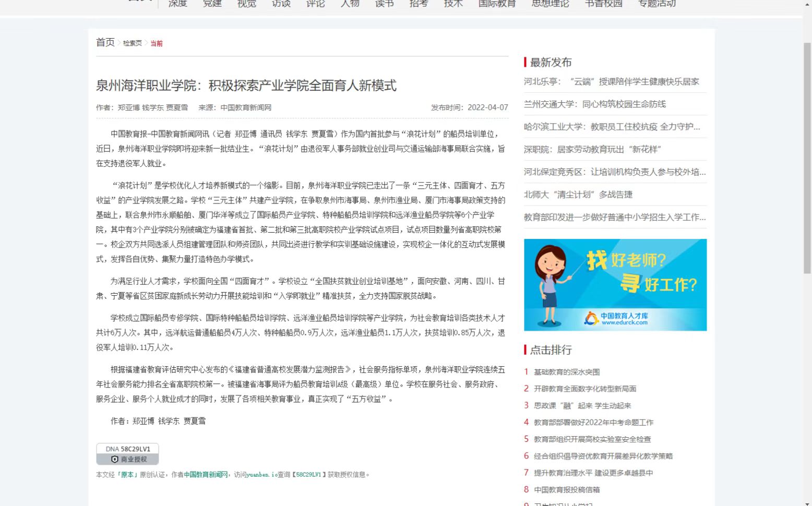Open ranked article 思政课融起来 学生动起来
The height and width of the screenshot is (506, 812).
582,405
